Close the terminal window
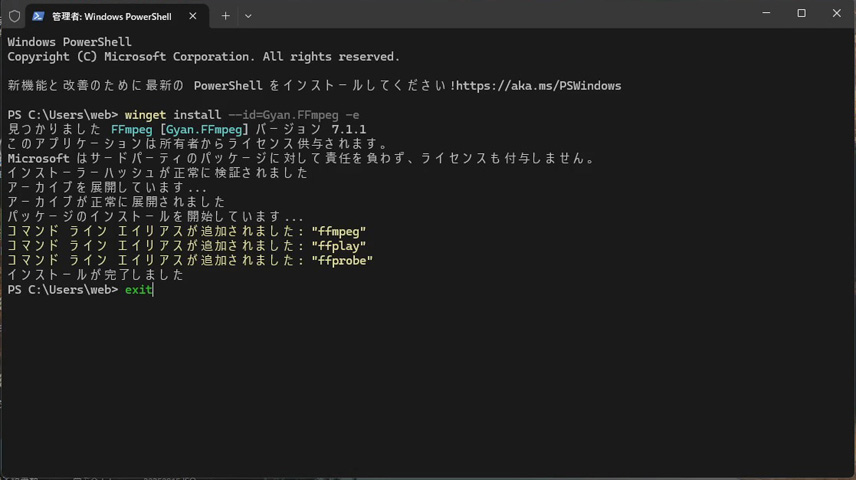 click(837, 14)
